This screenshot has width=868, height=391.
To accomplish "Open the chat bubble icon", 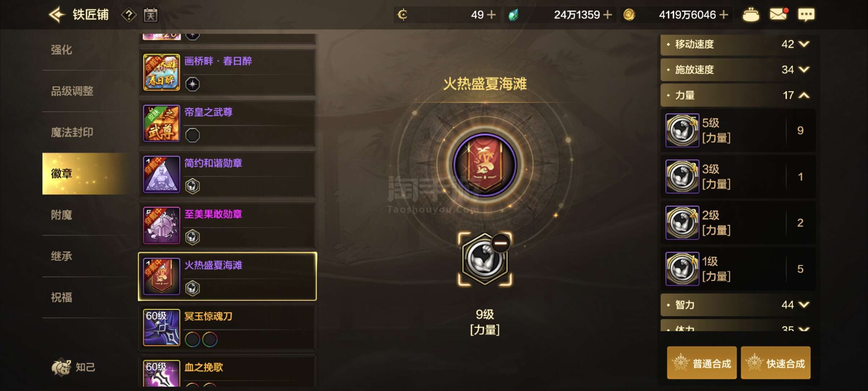I will [806, 15].
